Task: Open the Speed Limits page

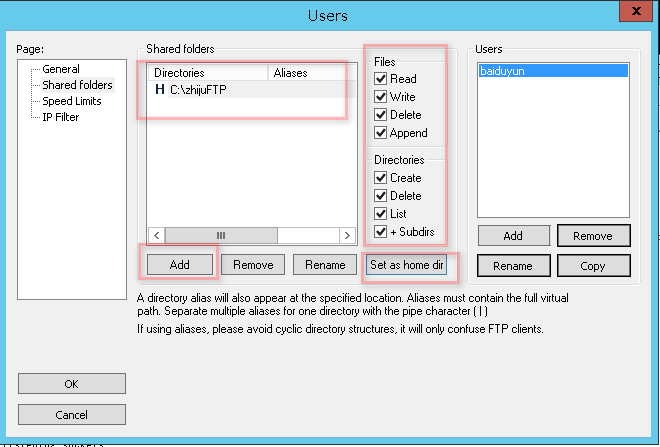Action: point(72,101)
